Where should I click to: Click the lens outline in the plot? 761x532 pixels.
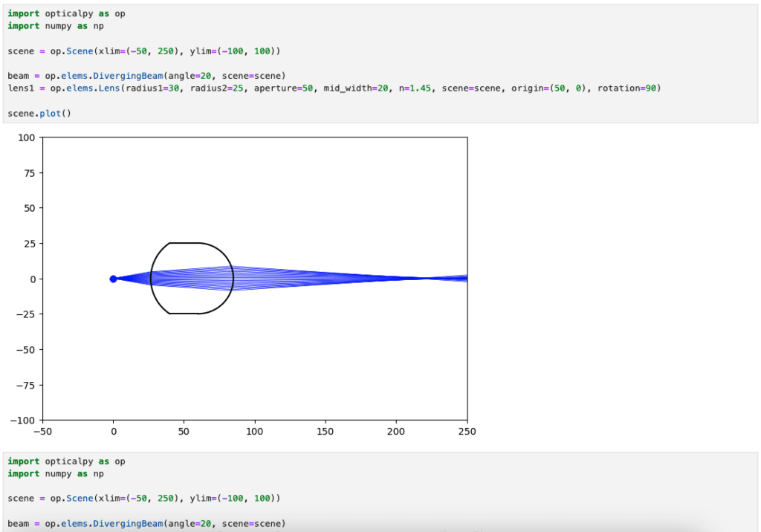tap(192, 278)
